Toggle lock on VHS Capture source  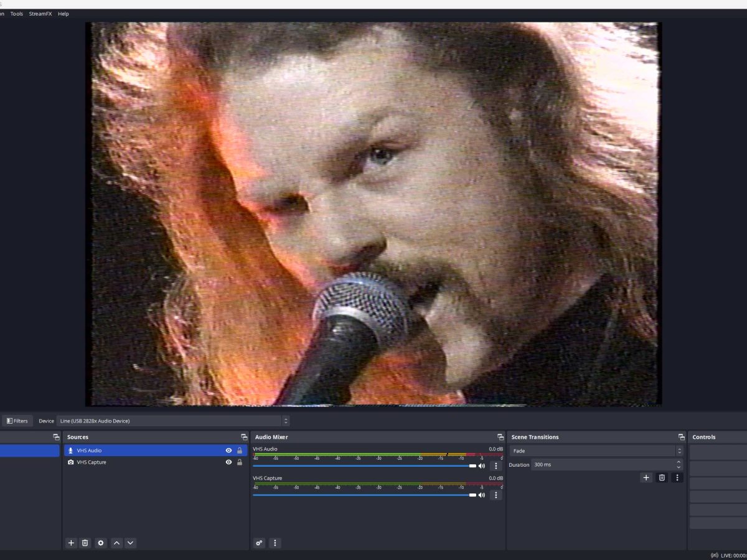[x=240, y=462]
